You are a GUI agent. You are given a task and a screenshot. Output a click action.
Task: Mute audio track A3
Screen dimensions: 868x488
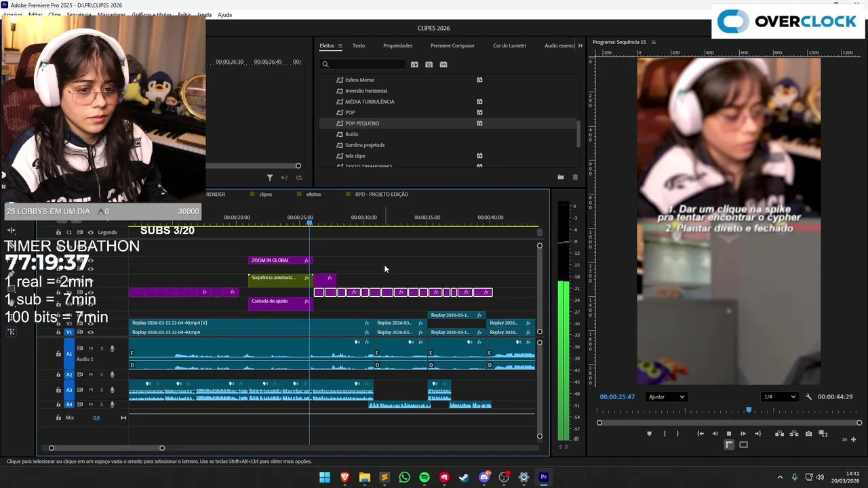(91, 390)
